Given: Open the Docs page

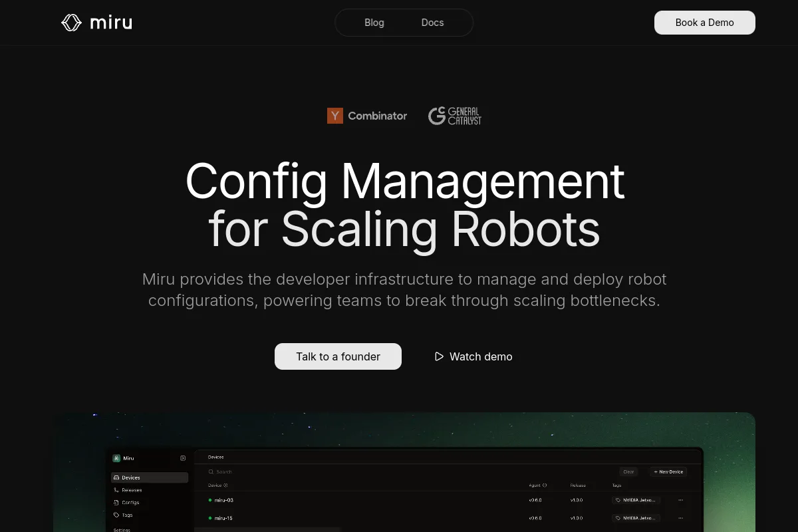Looking at the screenshot, I should (432, 23).
